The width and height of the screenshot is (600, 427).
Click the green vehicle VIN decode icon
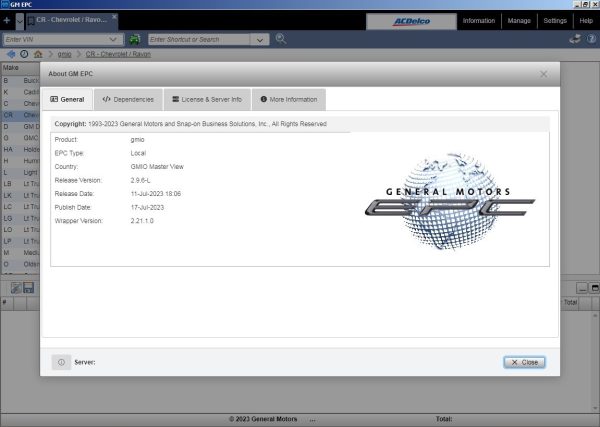coord(135,39)
